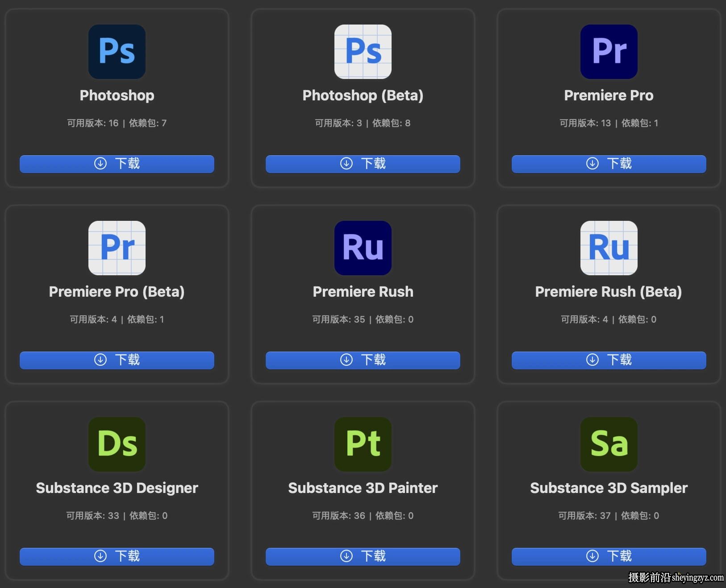Screen dimensions: 726x588
Task: Select the Premiere Rush (Beta) title text
Action: [x=609, y=292]
